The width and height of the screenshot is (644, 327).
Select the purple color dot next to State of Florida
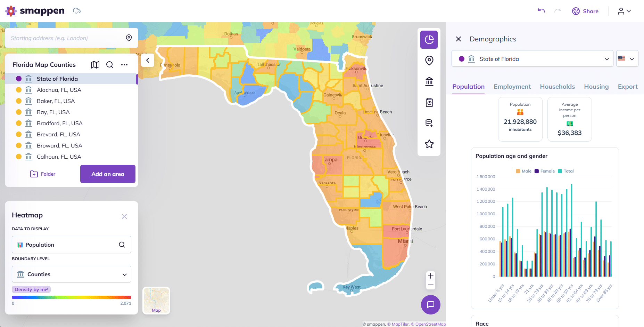[x=18, y=79]
